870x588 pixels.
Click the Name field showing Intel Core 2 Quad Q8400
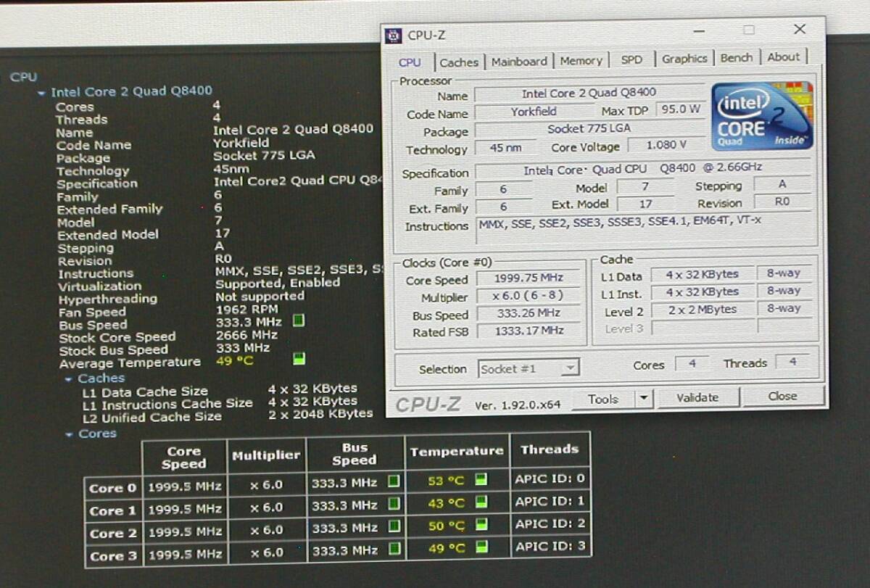[589, 93]
